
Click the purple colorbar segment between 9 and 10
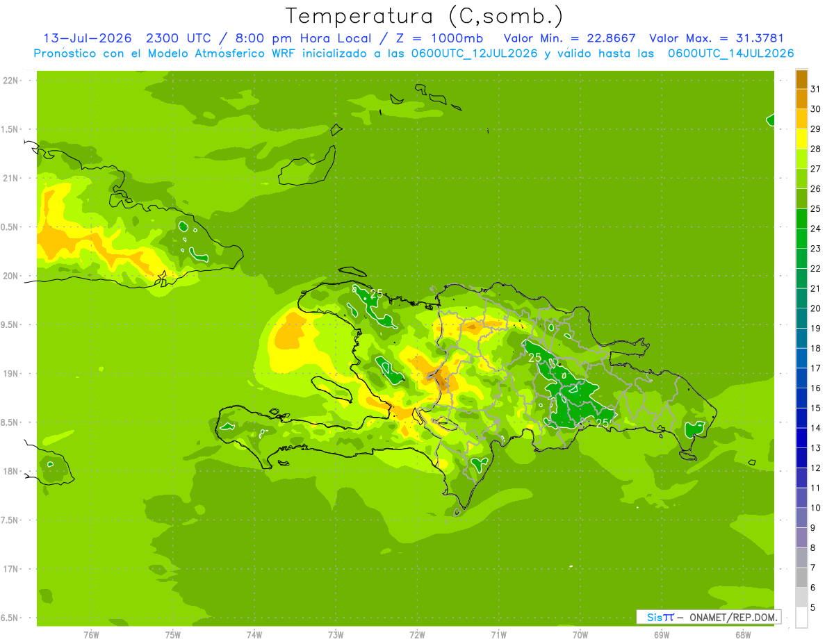[x=801, y=518]
